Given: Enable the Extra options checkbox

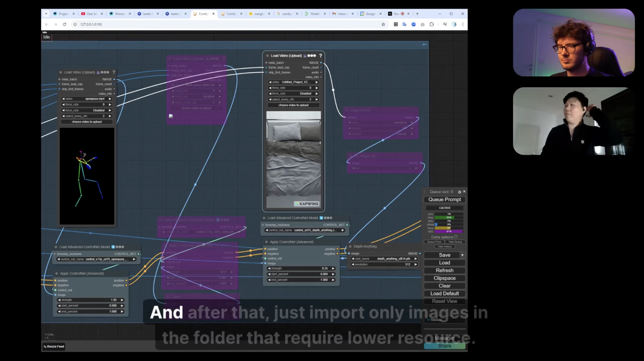Looking at the screenshot, I should click(x=455, y=237).
